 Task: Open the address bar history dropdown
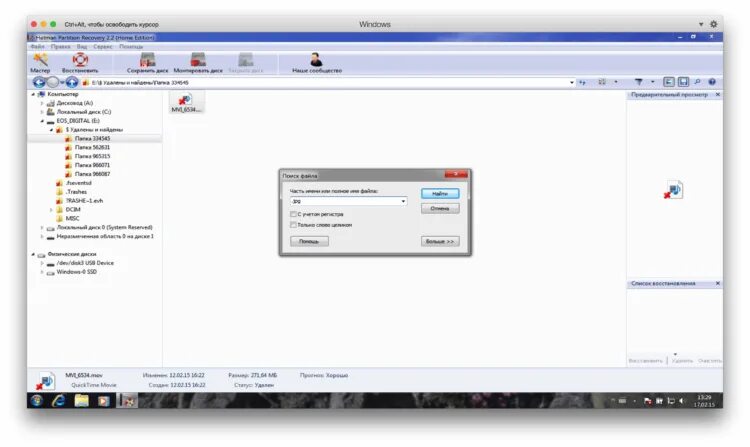(x=572, y=82)
